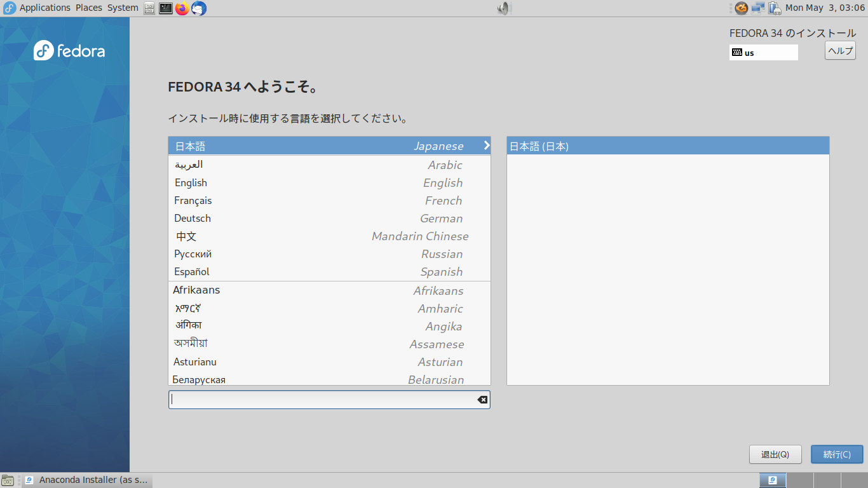Screen dimensions: 868x488
Task: Select Русский Russian language row
Action: [329, 254]
